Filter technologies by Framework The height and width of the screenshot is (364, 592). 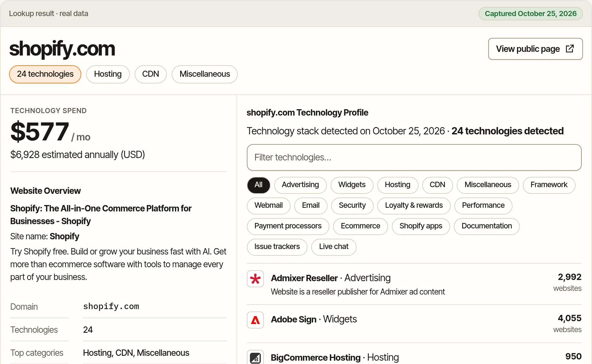tap(549, 185)
